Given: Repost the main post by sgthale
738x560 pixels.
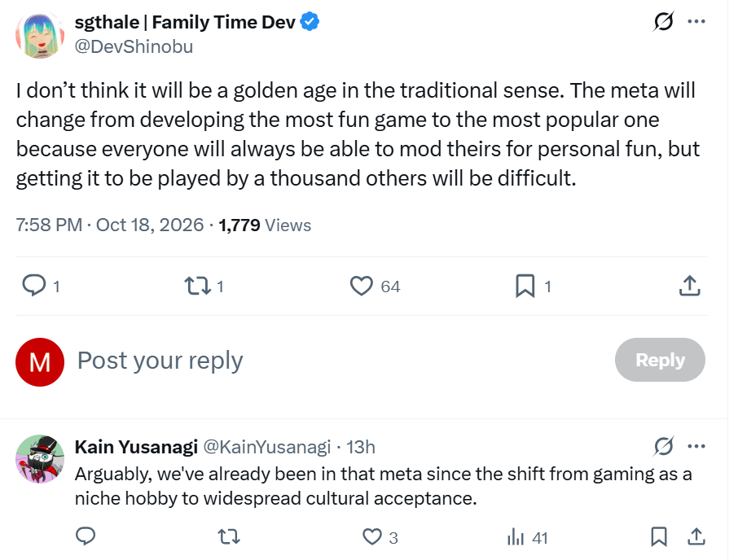Looking at the screenshot, I should coord(198,286).
